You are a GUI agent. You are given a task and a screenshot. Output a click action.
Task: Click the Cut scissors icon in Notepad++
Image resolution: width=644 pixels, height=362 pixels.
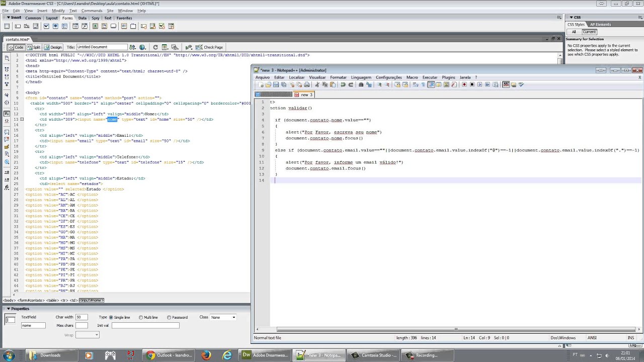point(317,84)
